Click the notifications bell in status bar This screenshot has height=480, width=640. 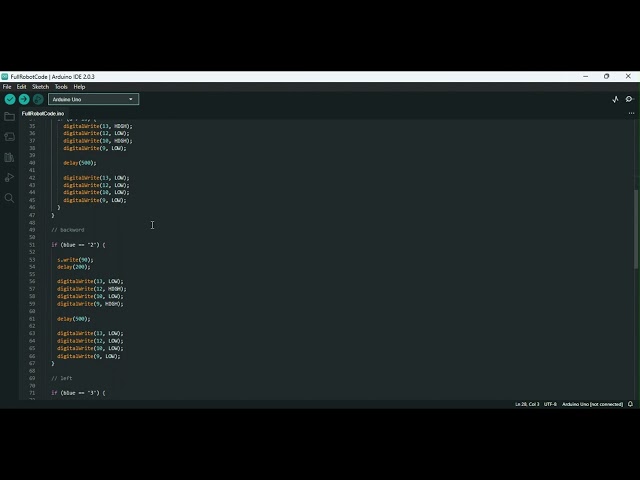point(630,404)
